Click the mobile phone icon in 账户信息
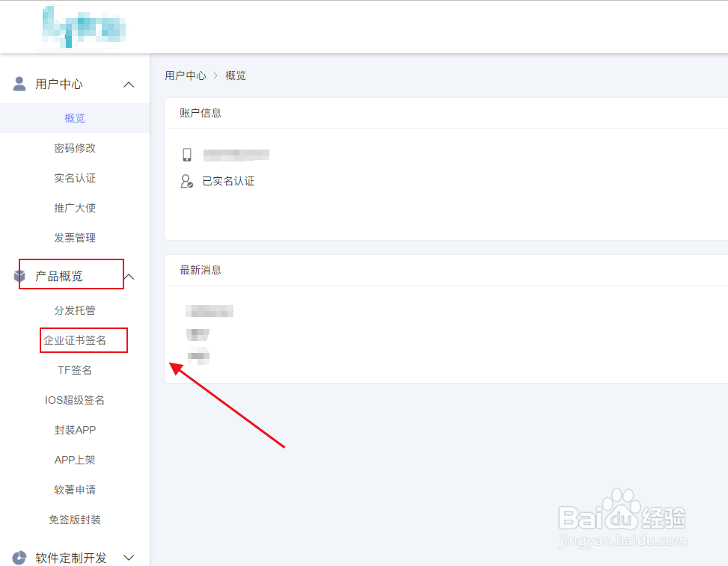The image size is (728, 566). coord(187,154)
